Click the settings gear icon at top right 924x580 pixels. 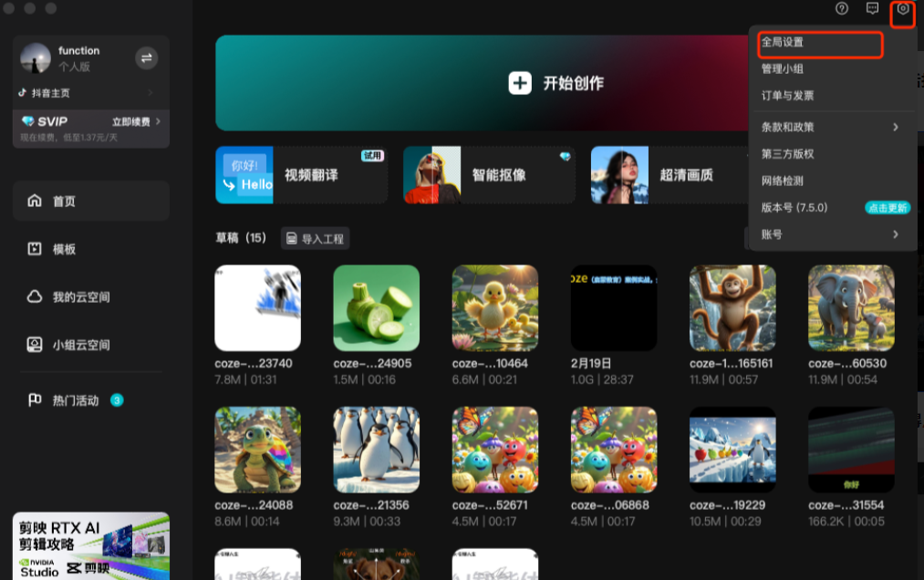coord(902,10)
